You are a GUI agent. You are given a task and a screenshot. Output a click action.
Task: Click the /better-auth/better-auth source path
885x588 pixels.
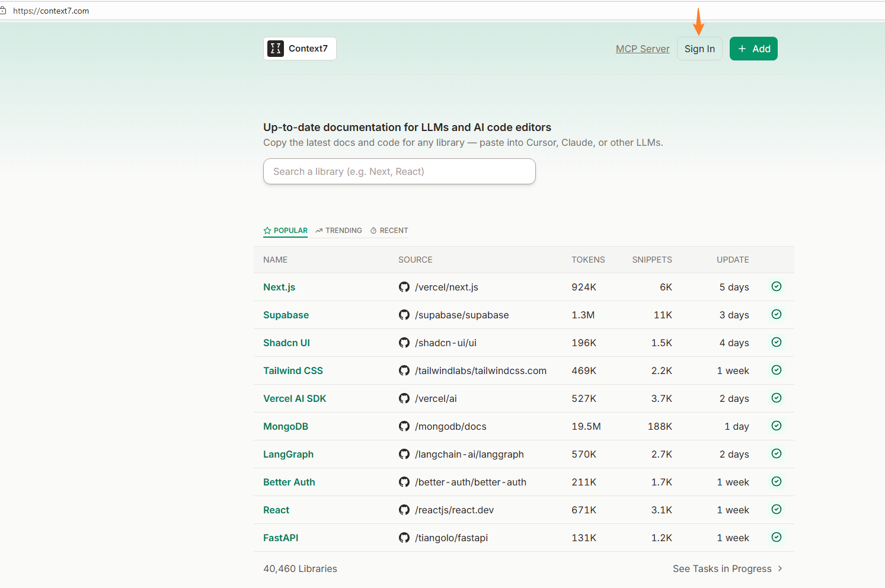pyautogui.click(x=471, y=482)
